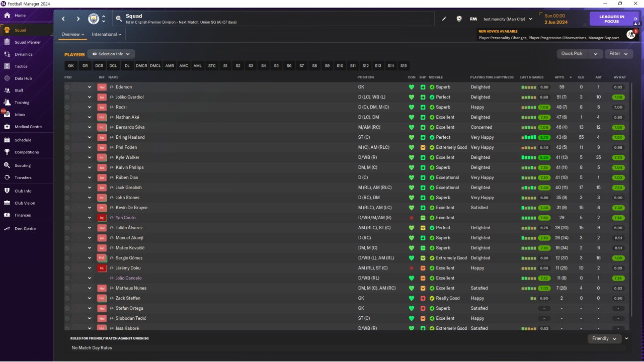
Task: Expand the Quick Pick dropdown arrow
Action: tap(596, 54)
